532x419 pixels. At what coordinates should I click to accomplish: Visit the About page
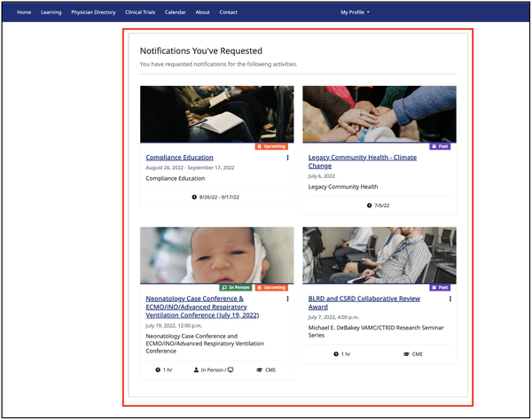(x=202, y=12)
